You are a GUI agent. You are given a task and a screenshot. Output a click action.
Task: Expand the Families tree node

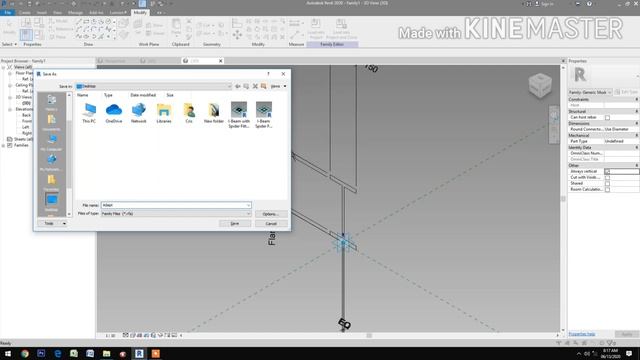pyautogui.click(x=4, y=145)
